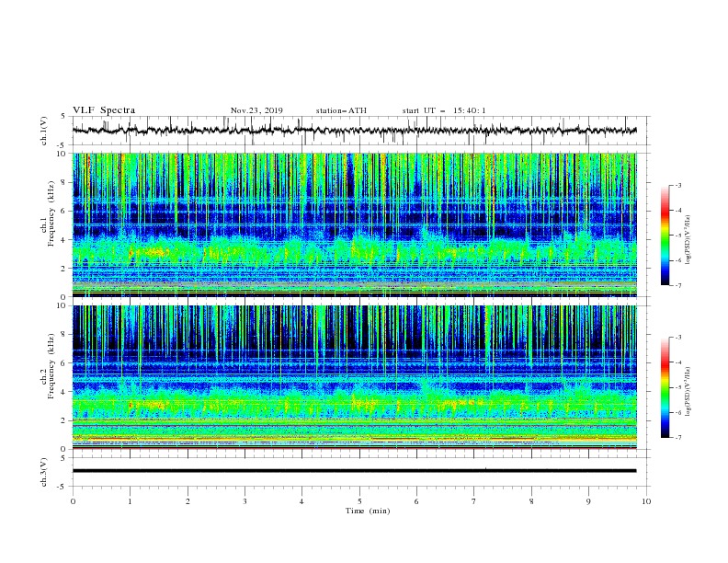Screen dimensions: 728x563
Task: Click the time axis tick label '8'
Action: pyautogui.click(x=531, y=501)
